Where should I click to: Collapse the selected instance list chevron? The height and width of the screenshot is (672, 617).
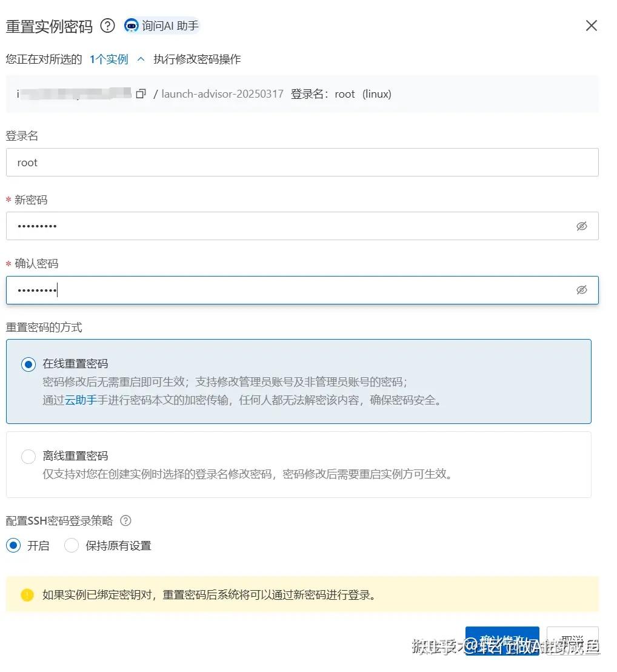(141, 59)
